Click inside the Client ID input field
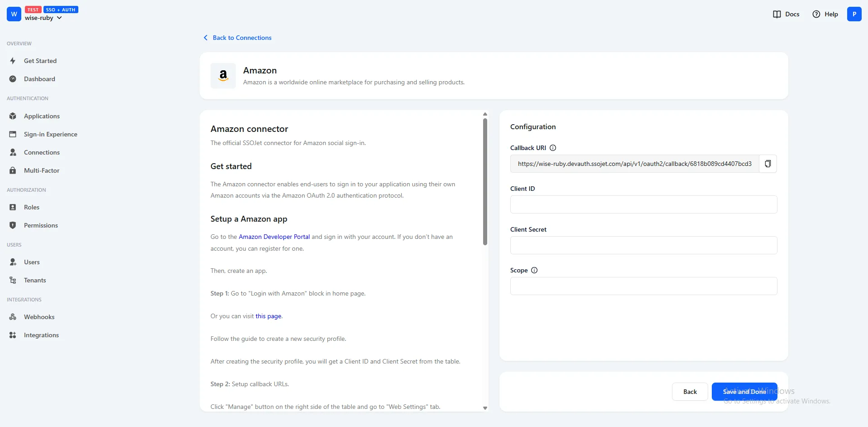This screenshot has height=427, width=868. pos(643,204)
